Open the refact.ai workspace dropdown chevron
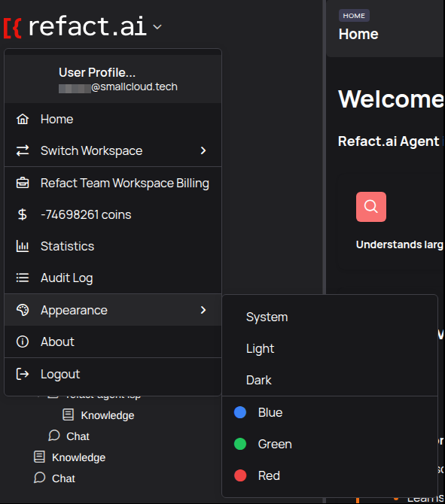 [157, 27]
